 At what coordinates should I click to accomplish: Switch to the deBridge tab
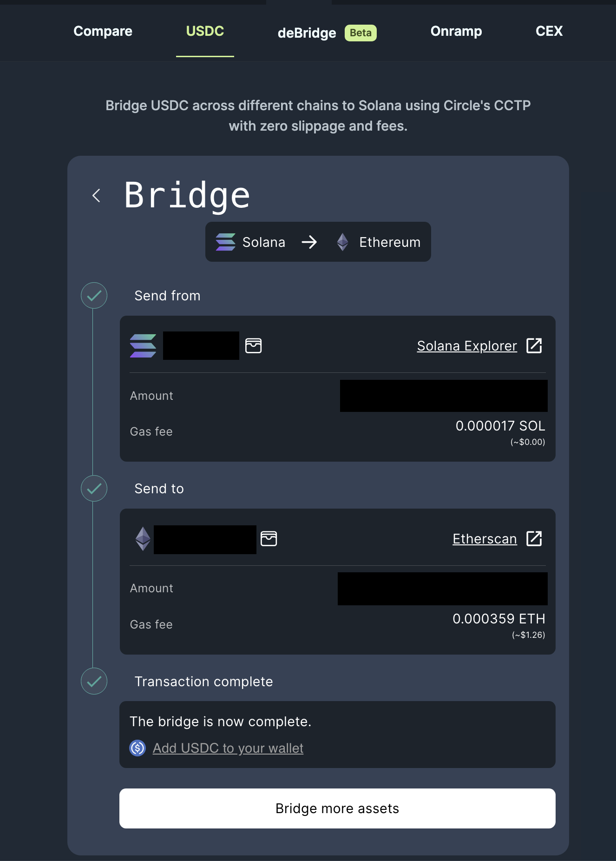pos(307,33)
